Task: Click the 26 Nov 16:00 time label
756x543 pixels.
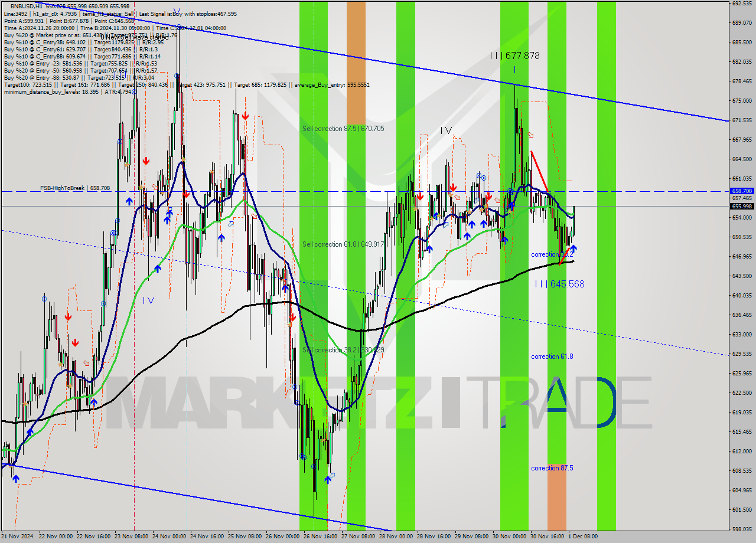Action: pos(321,537)
